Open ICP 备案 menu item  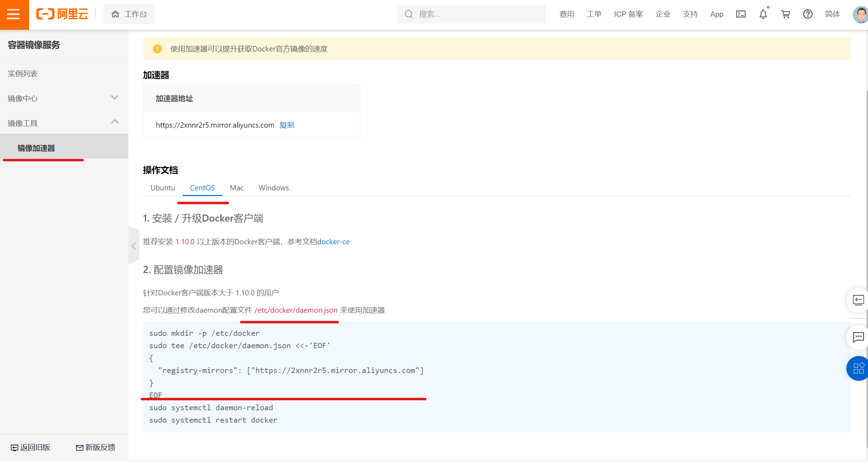click(x=629, y=14)
